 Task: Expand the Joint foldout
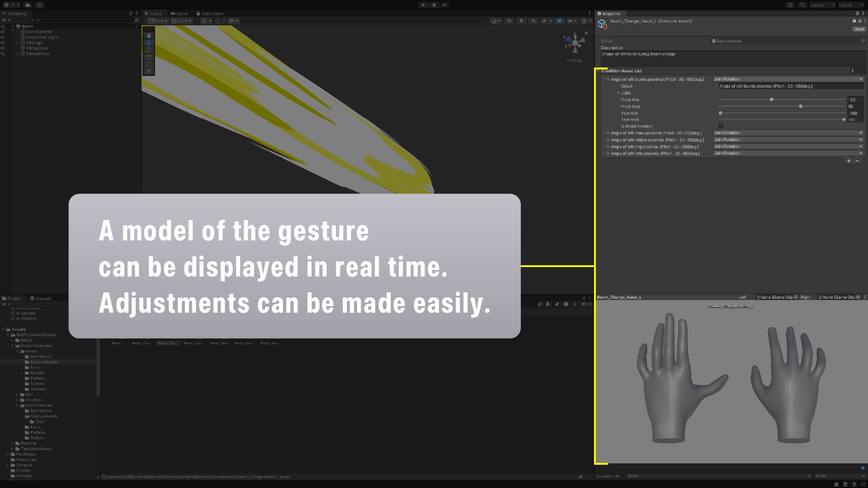pyautogui.click(x=618, y=93)
